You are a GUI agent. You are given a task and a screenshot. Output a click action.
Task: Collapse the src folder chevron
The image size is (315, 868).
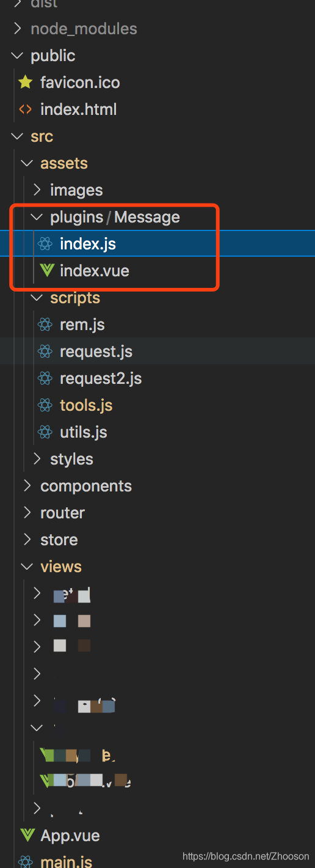coord(17,136)
